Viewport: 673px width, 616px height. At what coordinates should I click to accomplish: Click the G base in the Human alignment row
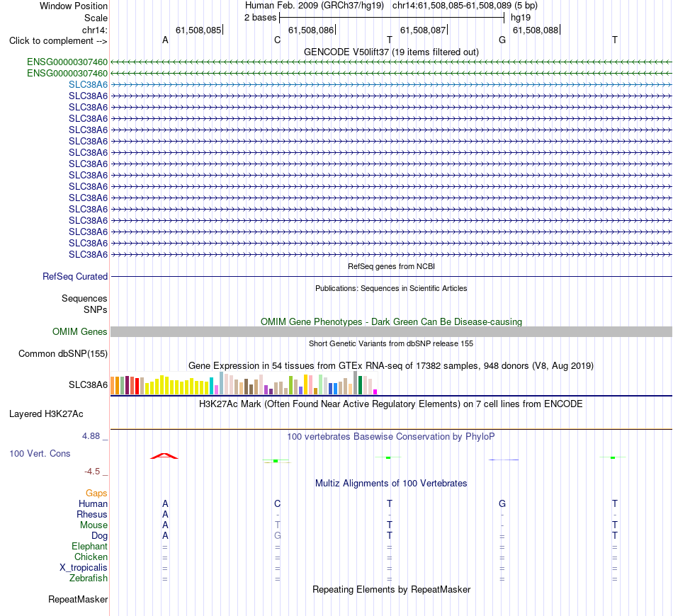pos(502,503)
